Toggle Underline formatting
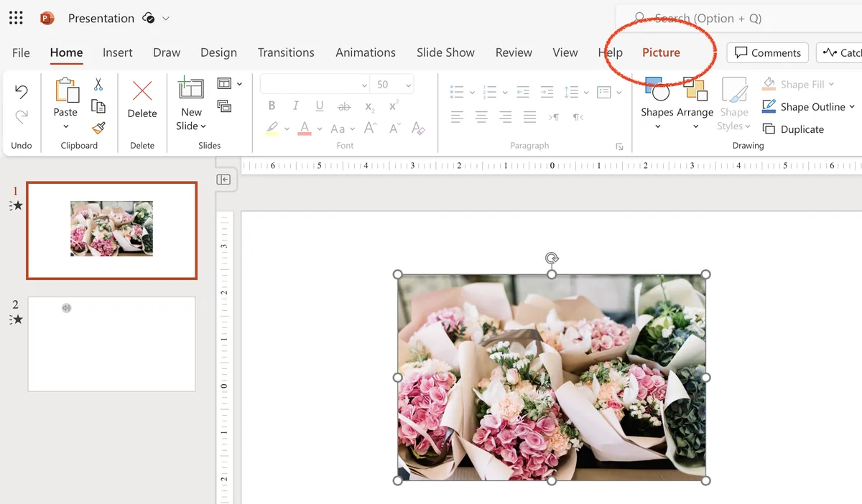862x504 pixels. pos(320,106)
